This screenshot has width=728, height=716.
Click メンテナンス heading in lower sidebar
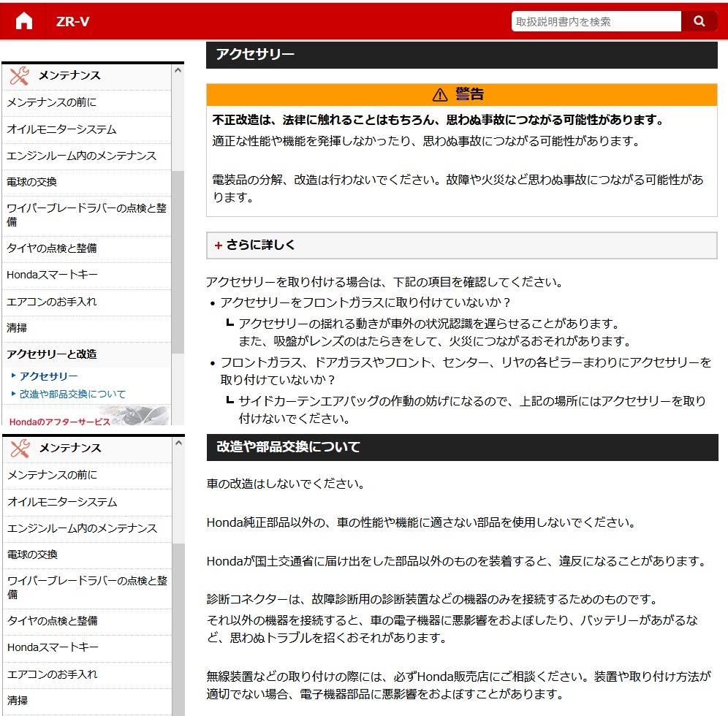[70, 449]
